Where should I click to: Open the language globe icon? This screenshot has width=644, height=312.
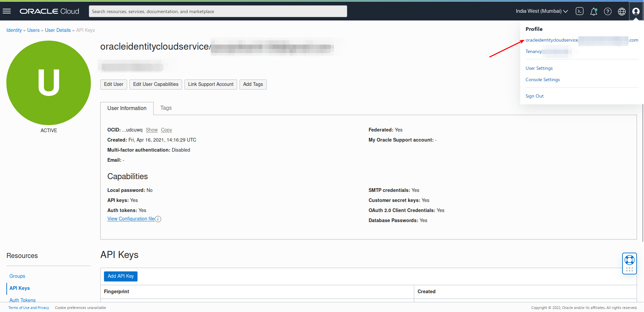point(622,11)
